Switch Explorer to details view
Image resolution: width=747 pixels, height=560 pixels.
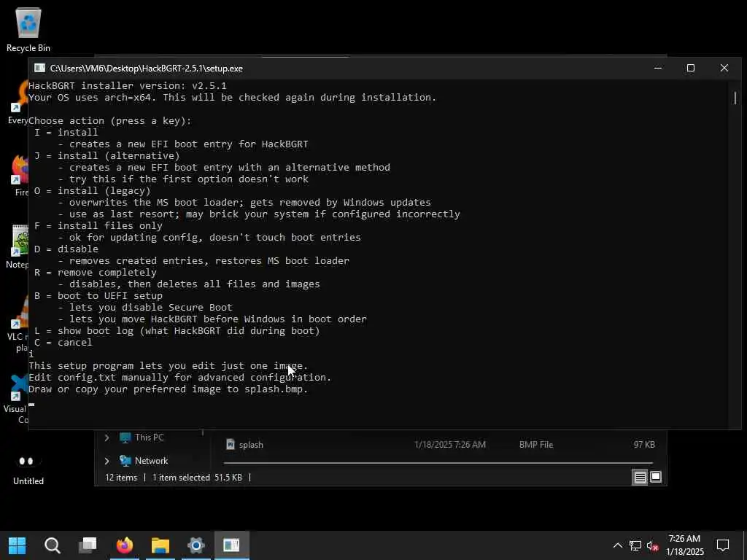(640, 477)
